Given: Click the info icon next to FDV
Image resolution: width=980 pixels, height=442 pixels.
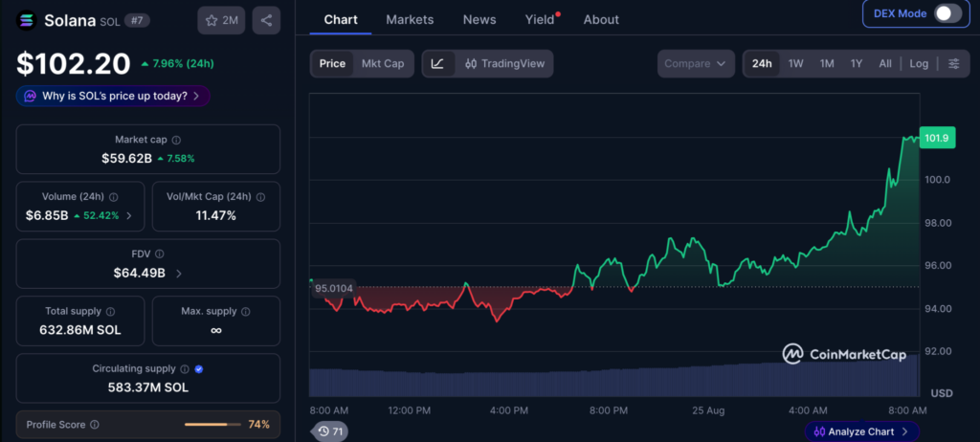Looking at the screenshot, I should pyautogui.click(x=160, y=254).
